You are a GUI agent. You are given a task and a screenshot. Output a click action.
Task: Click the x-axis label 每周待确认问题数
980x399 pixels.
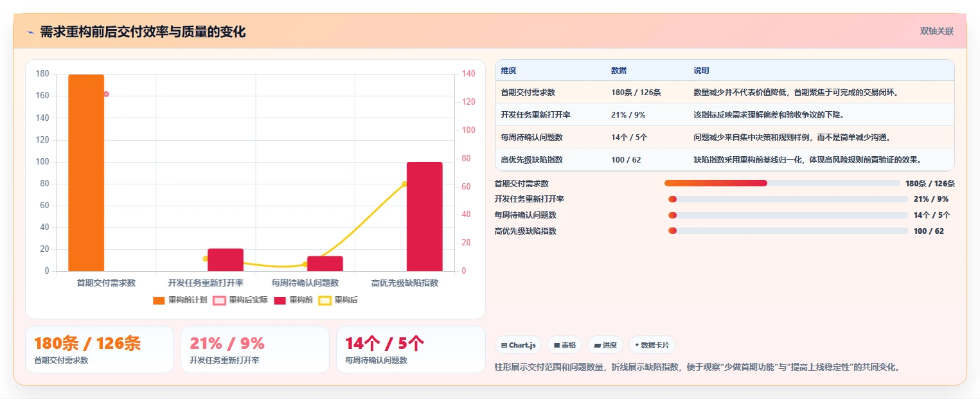(x=305, y=283)
